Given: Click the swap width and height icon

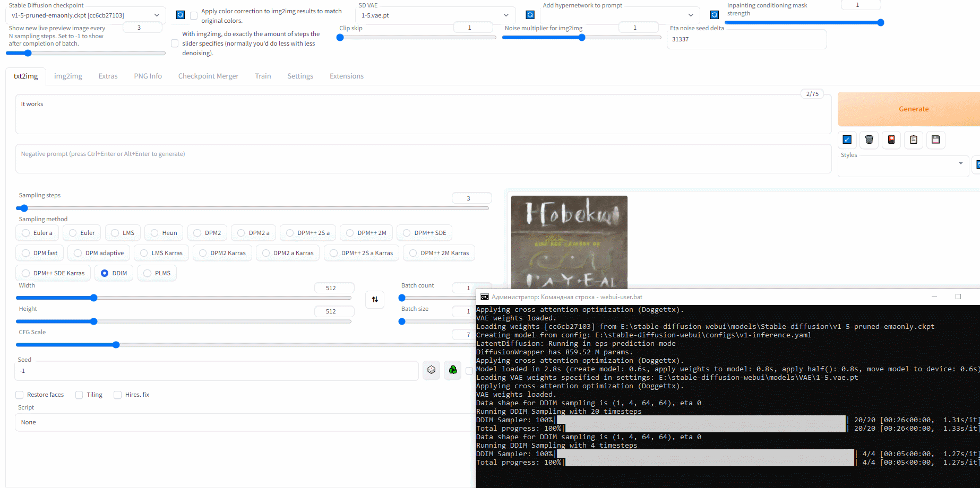Looking at the screenshot, I should pyautogui.click(x=375, y=299).
